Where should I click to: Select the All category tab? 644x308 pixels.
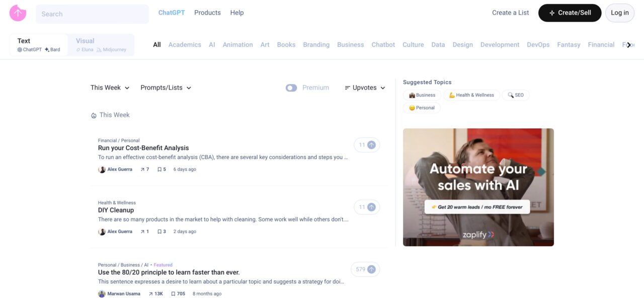(157, 45)
